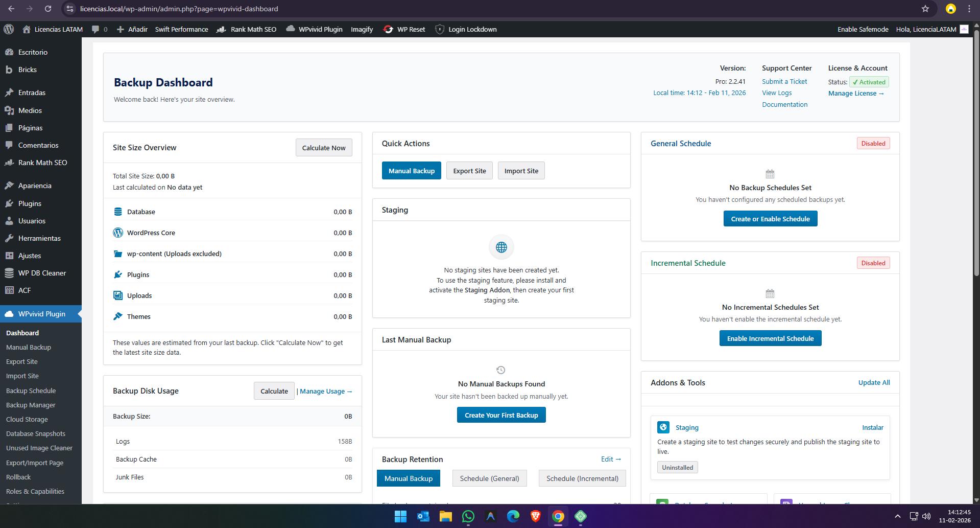Click Create Your First Backup button
This screenshot has height=528, width=980.
point(501,415)
